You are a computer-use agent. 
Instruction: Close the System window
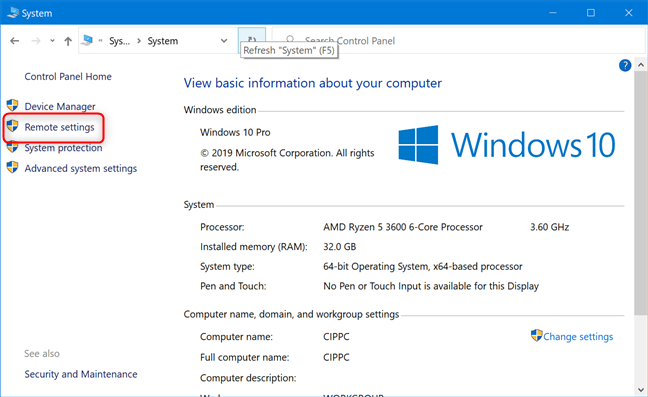(629, 13)
